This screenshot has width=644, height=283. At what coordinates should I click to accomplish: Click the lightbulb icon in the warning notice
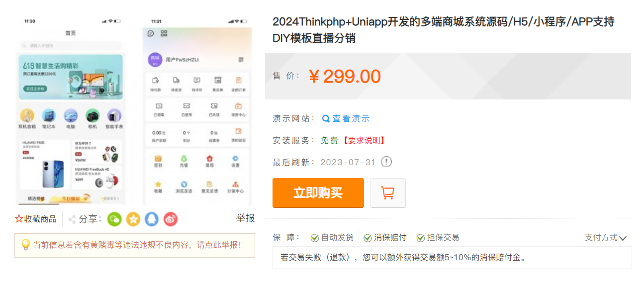pyautogui.click(x=26, y=245)
